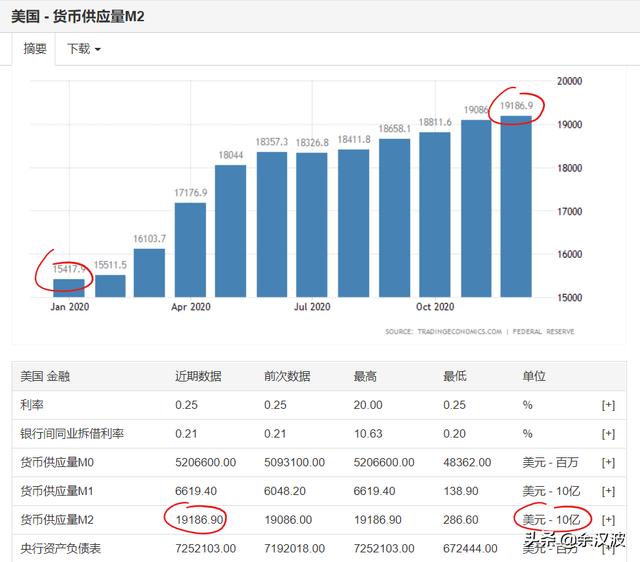The height and width of the screenshot is (562, 640).
Task: Select the bar labeled 18658.1
Action: tap(395, 218)
